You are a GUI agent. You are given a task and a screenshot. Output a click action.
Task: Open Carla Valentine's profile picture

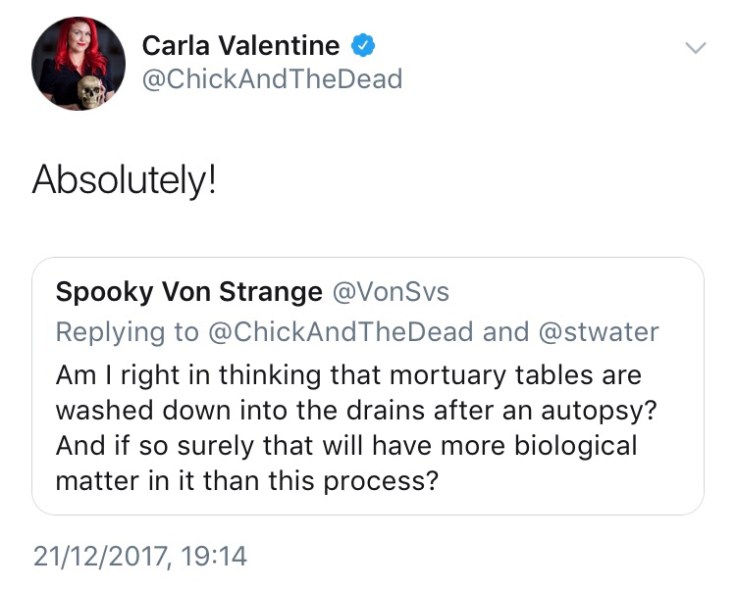[x=78, y=63]
